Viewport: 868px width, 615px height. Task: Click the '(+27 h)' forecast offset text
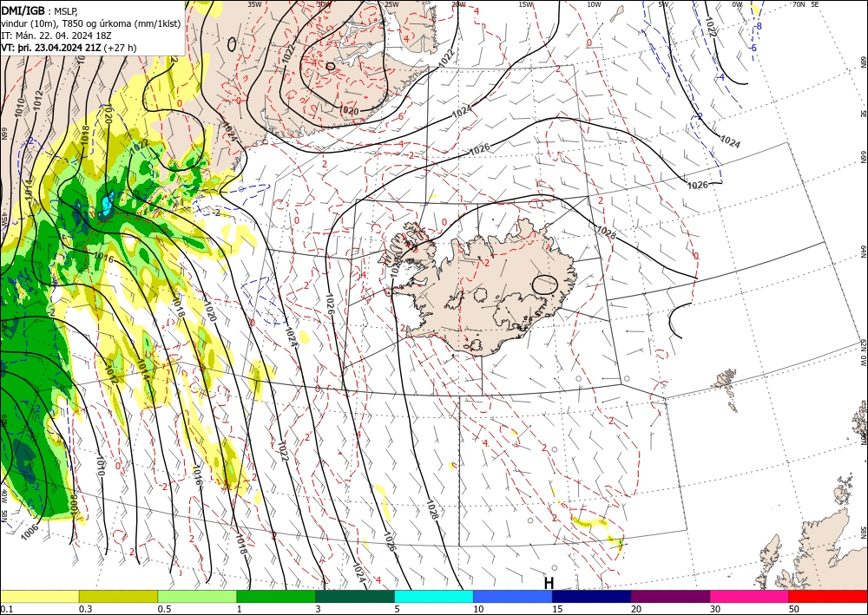[x=120, y=48]
